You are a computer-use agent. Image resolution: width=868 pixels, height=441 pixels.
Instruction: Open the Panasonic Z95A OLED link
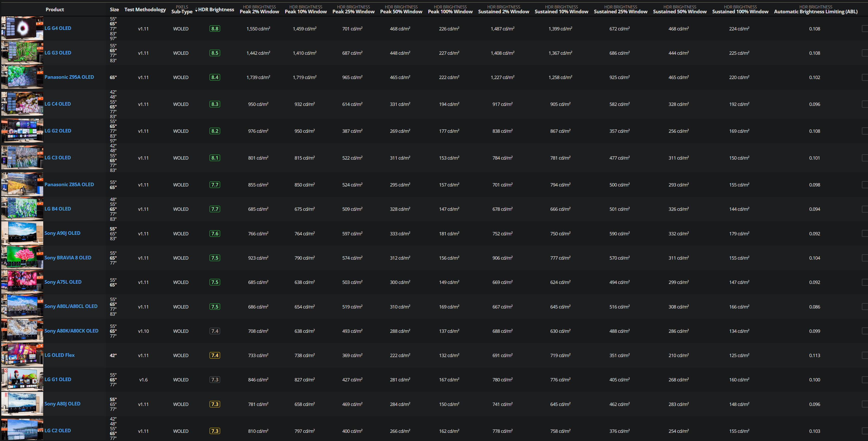coord(69,77)
